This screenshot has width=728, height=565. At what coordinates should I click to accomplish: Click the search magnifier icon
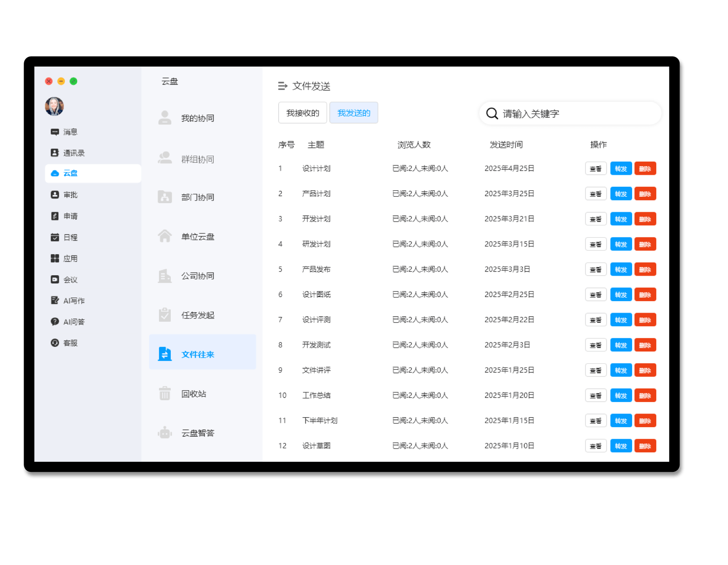492,113
